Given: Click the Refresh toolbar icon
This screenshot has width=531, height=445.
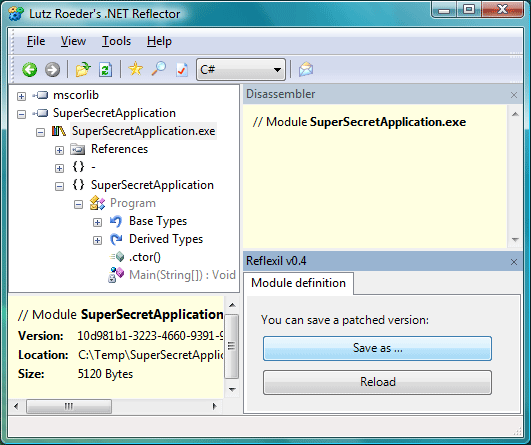Looking at the screenshot, I should (x=105, y=69).
